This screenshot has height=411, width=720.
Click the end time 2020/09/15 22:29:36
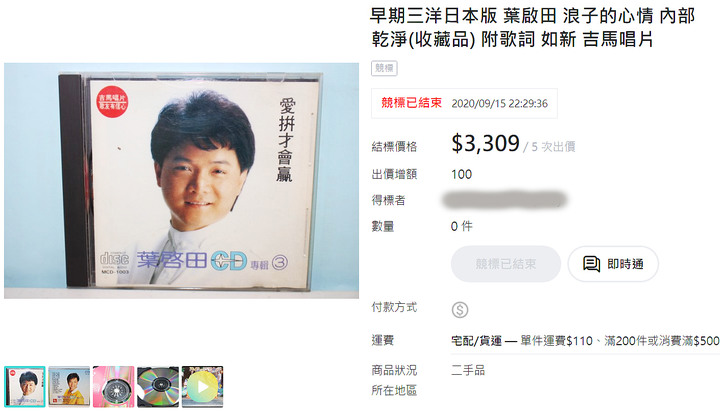[x=500, y=103]
